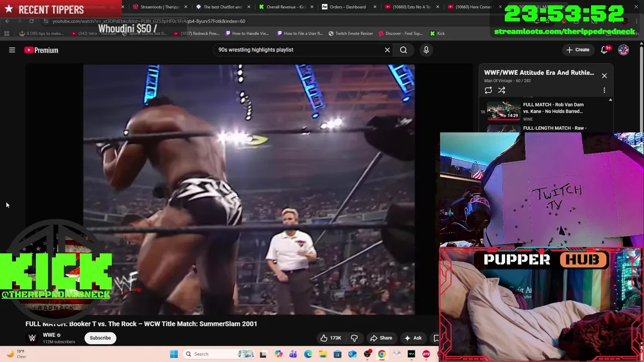Dislike the video with thumbs down

(x=354, y=338)
